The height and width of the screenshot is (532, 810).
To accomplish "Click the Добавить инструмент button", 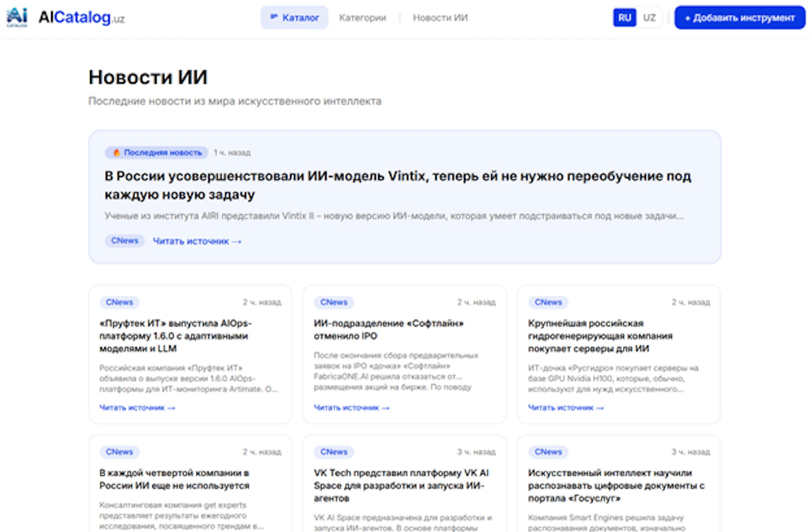I will 740,18.
